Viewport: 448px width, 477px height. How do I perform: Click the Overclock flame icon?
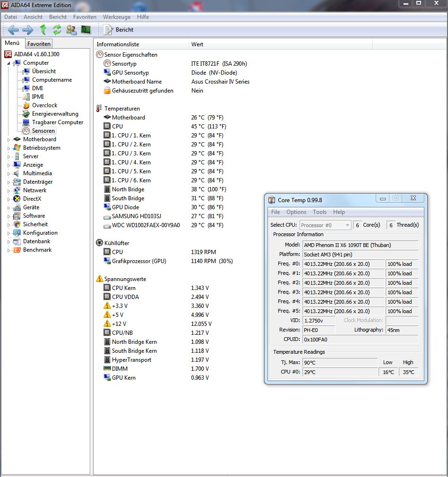coord(26,105)
